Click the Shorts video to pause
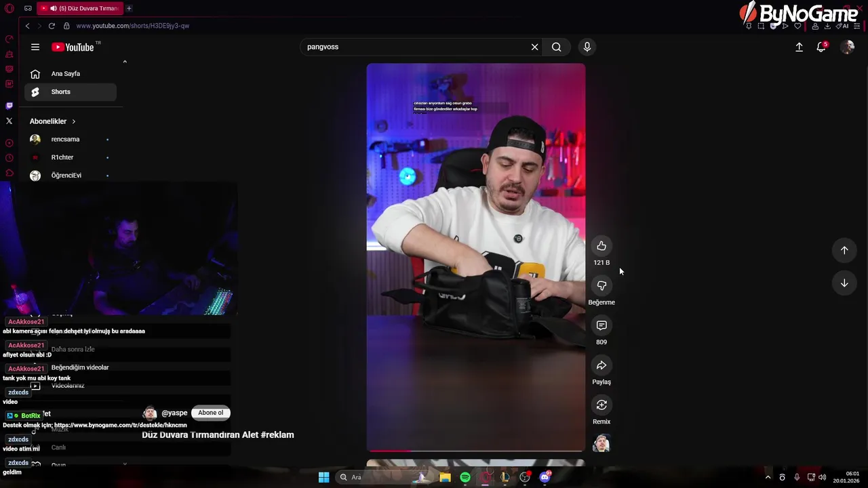The image size is (868, 488). 475,258
